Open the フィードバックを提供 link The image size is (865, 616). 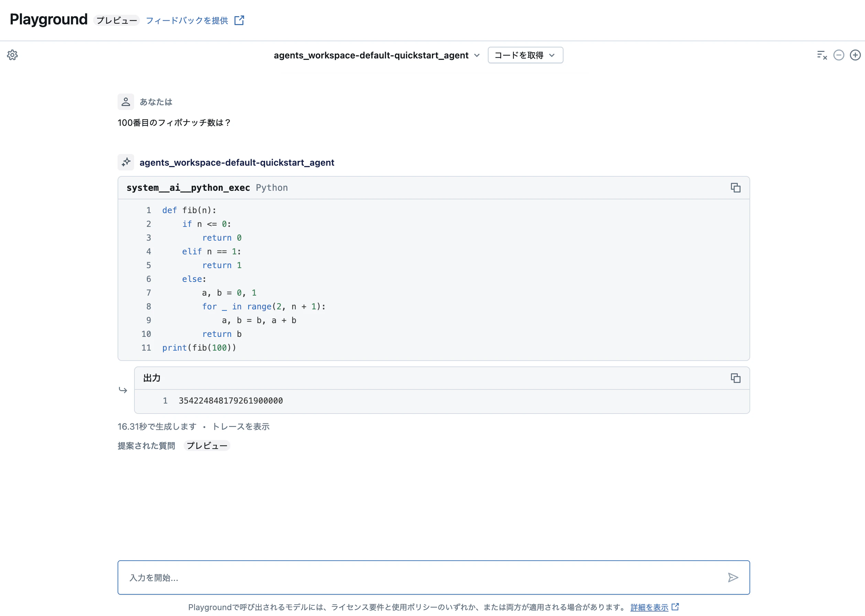[x=187, y=21]
